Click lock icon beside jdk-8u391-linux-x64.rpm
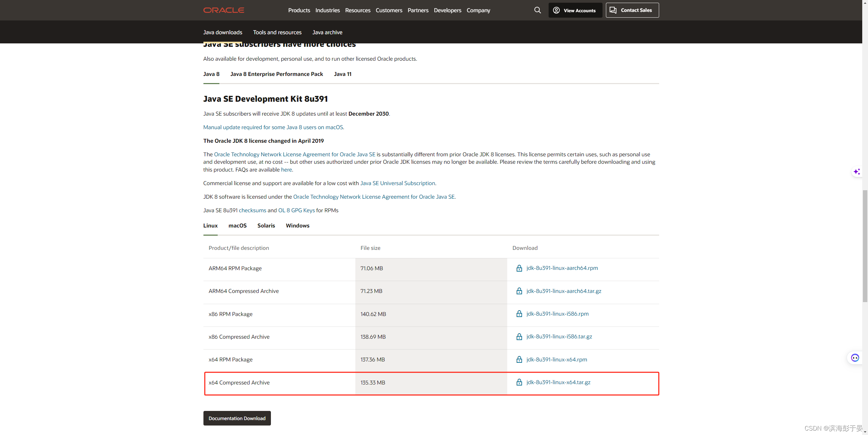Viewport: 868px width, 435px height. click(519, 360)
